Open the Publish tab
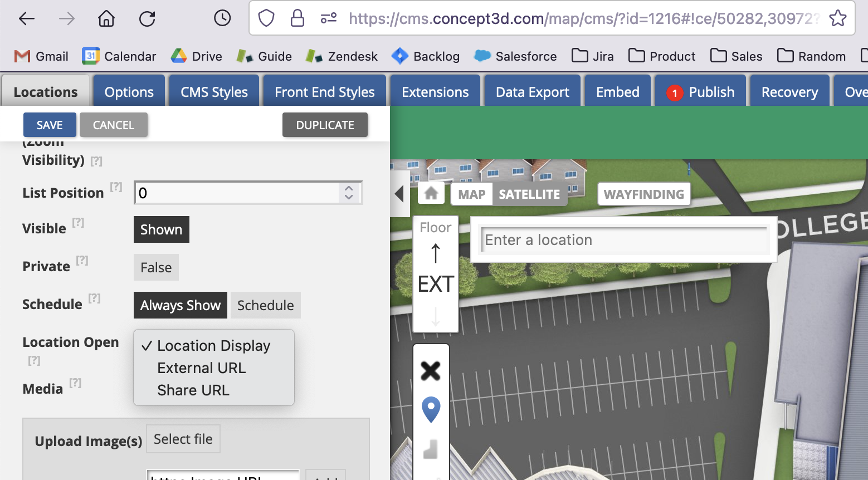This screenshot has width=868, height=480. [701, 91]
